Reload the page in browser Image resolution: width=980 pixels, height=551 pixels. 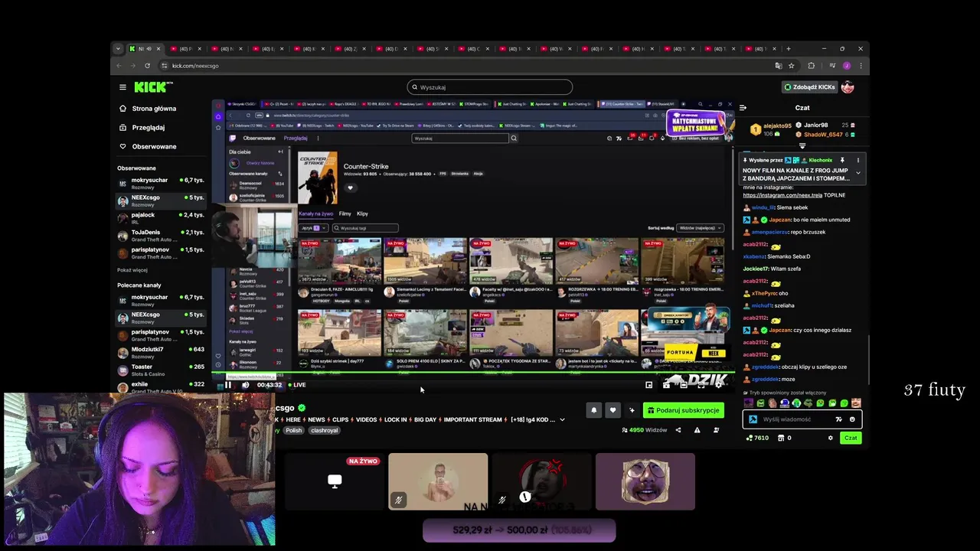tap(147, 66)
